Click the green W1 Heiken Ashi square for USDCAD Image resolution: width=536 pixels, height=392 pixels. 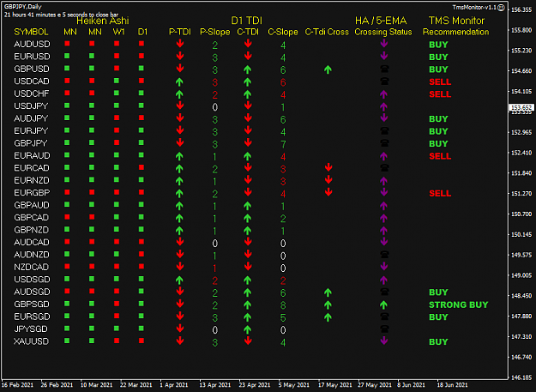(x=117, y=81)
